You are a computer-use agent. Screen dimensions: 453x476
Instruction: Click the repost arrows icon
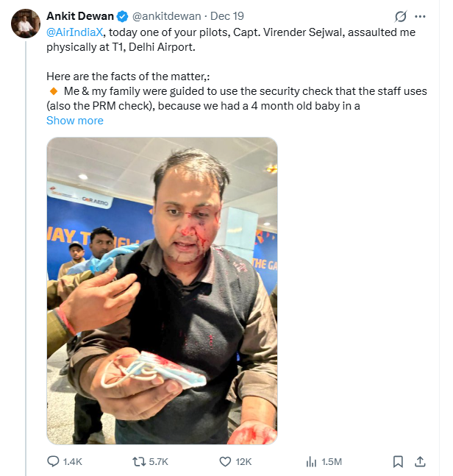[138, 461]
